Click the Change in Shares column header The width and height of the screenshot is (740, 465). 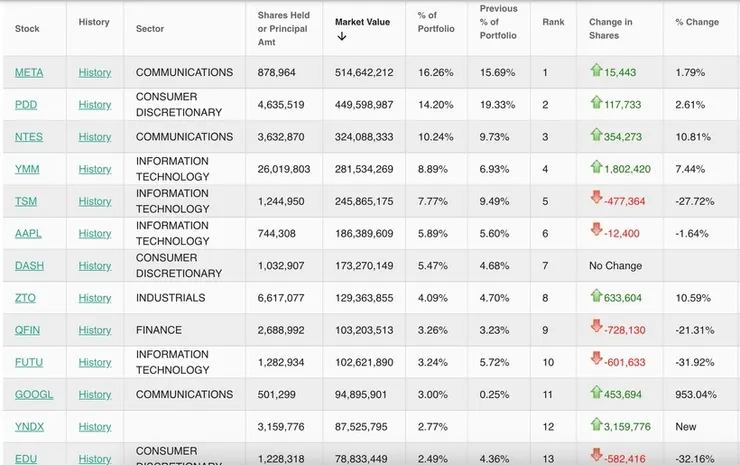610,28
